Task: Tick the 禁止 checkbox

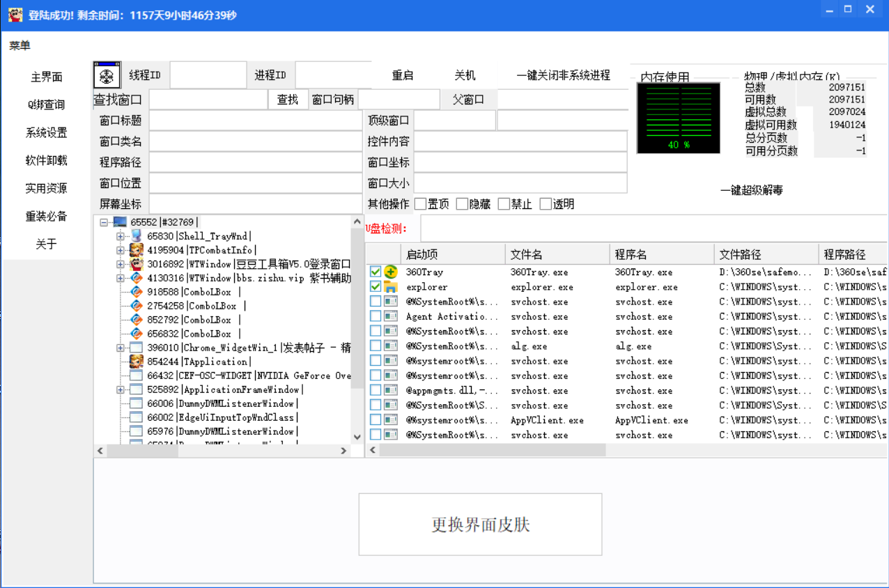Action: [x=504, y=204]
